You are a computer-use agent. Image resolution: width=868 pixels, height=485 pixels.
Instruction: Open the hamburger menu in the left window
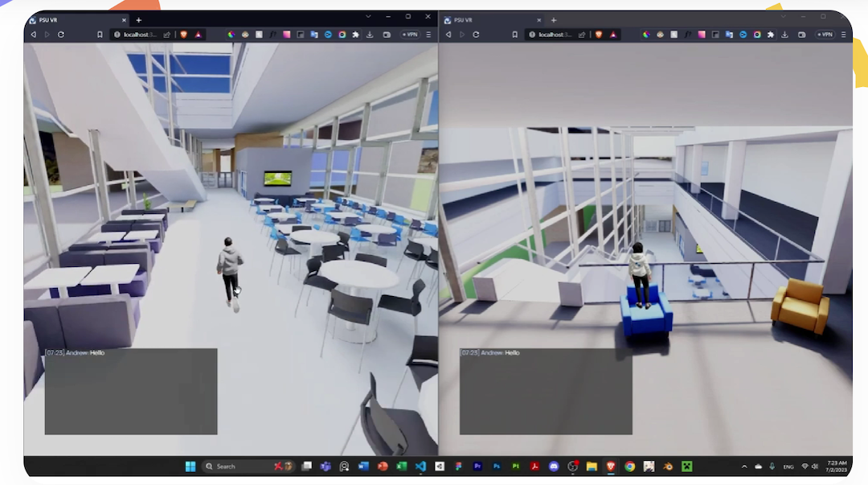click(428, 35)
